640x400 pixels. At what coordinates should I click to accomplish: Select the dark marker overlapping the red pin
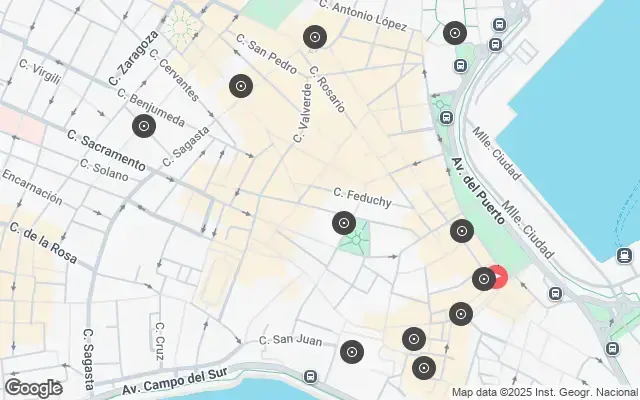484,279
